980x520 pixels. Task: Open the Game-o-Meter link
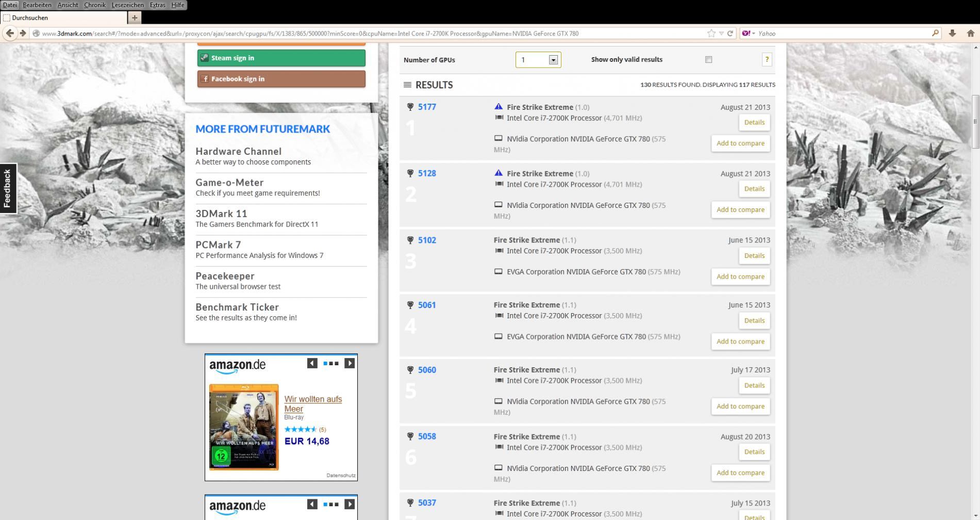[x=229, y=183]
